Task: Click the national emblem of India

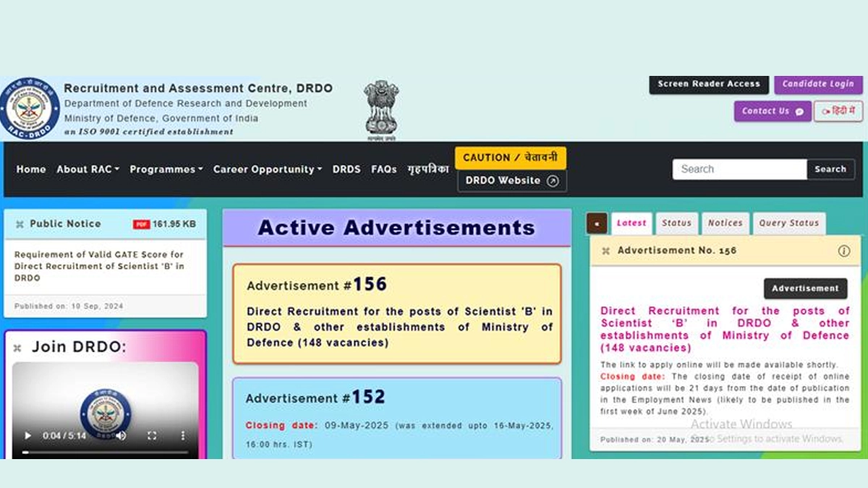Action: tap(380, 108)
